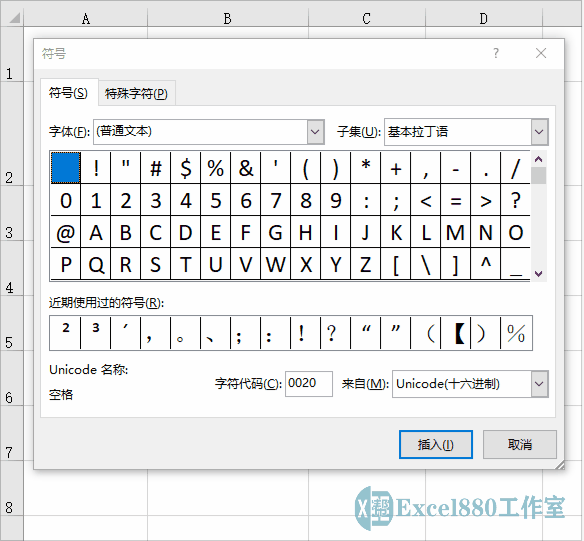This screenshot has height=541, width=584.
Task: Select the = equals symbol in grid
Action: [x=456, y=200]
